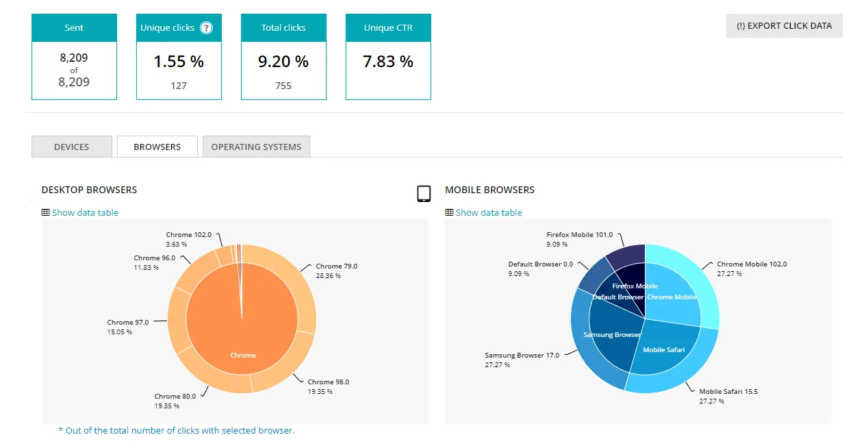
Task: Click the Total clicks stat box
Action: point(283,57)
